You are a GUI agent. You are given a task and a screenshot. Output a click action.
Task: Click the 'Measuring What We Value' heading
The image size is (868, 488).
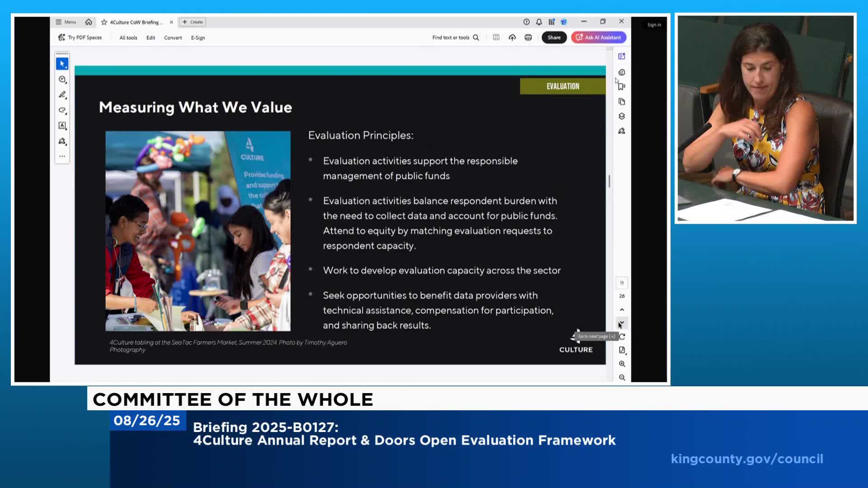[195, 108]
